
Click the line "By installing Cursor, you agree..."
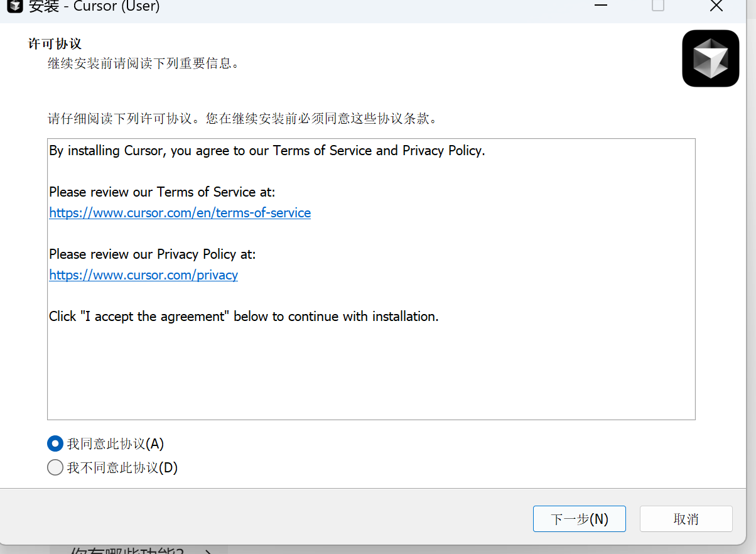(x=267, y=151)
